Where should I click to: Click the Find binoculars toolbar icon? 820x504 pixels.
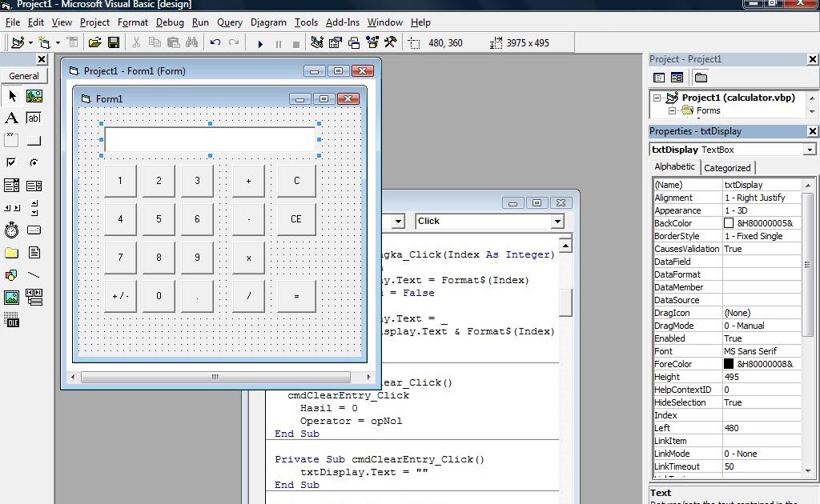click(x=192, y=42)
